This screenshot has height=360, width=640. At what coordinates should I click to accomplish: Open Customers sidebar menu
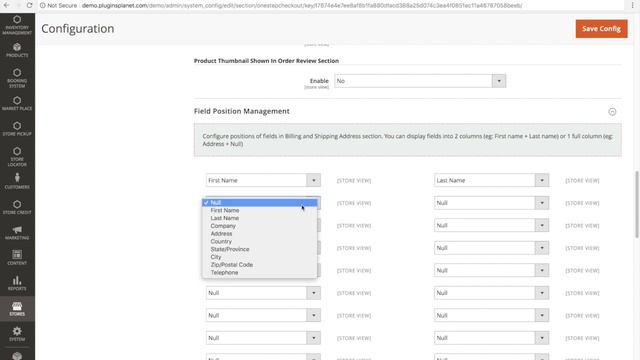tap(17, 181)
